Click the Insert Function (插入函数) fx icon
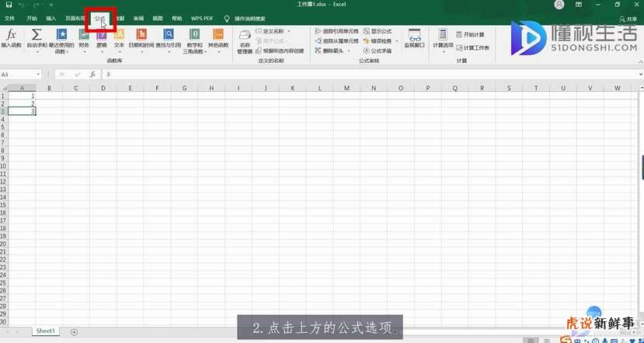This screenshot has width=644, height=343. point(12,34)
